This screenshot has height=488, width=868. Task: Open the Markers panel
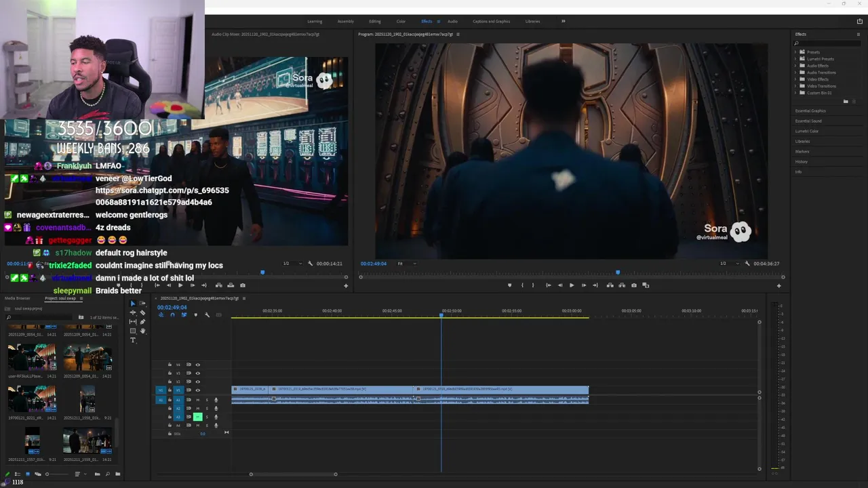point(802,151)
